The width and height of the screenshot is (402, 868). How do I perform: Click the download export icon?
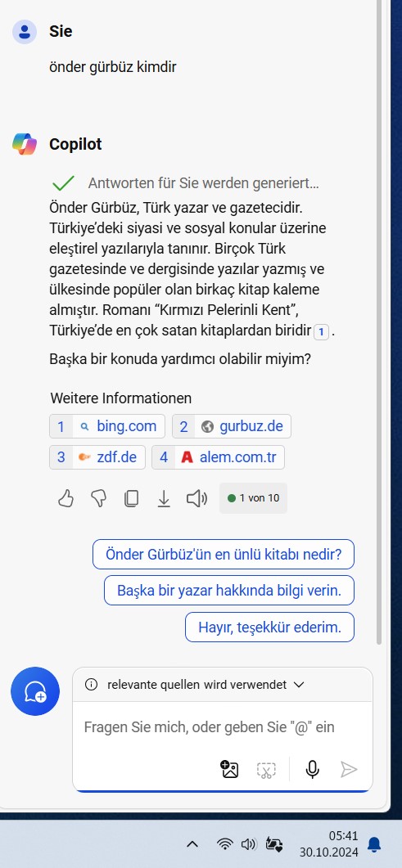164,499
